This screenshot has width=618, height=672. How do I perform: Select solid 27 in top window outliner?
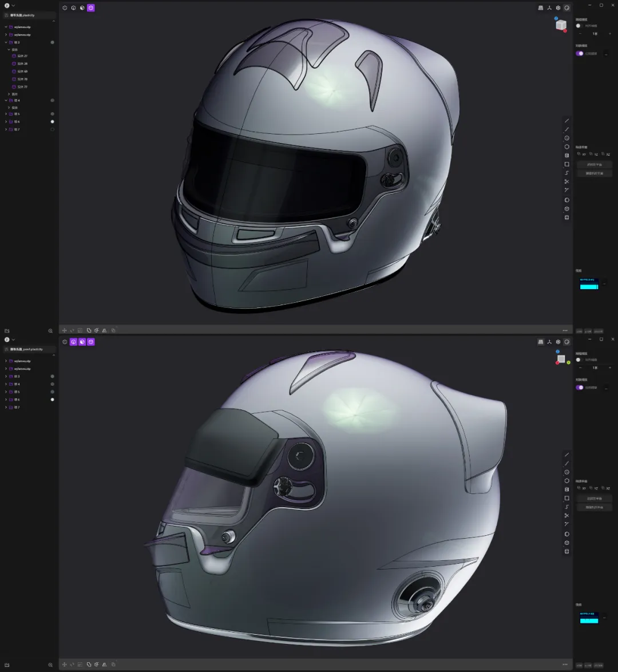(x=20, y=56)
